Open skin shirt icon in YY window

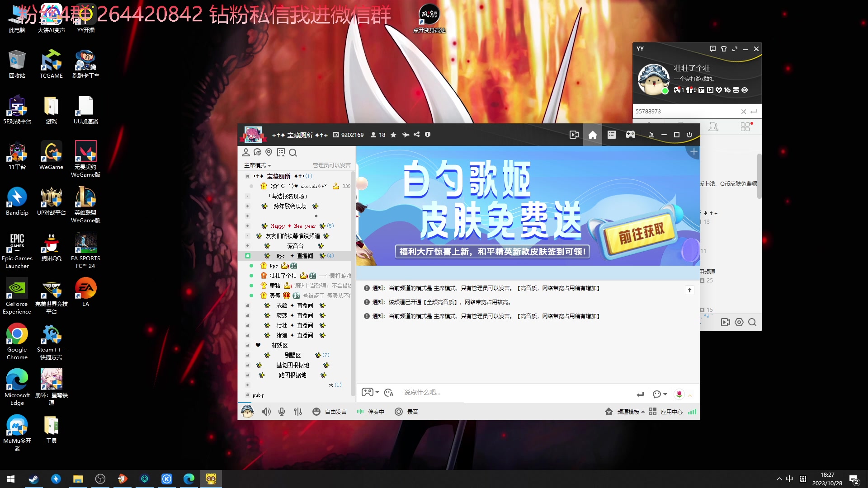tap(724, 49)
